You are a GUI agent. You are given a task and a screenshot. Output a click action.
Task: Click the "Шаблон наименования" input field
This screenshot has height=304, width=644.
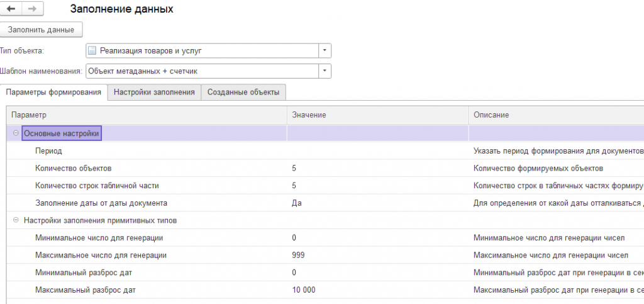tap(201, 71)
